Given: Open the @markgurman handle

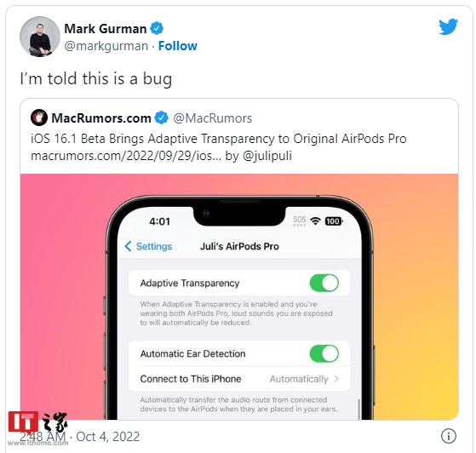Looking at the screenshot, I should 106,46.
